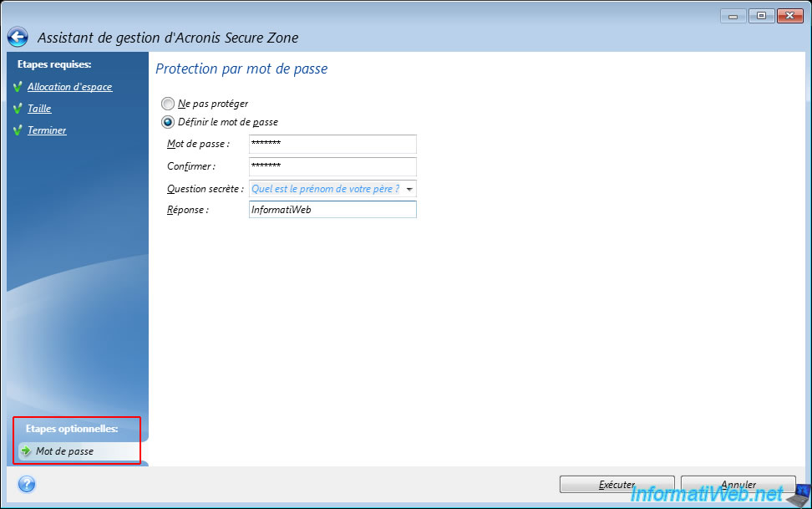Image resolution: width=812 pixels, height=509 pixels.
Task: Click green checkmark beside Allocation d'espace
Action: 18,87
